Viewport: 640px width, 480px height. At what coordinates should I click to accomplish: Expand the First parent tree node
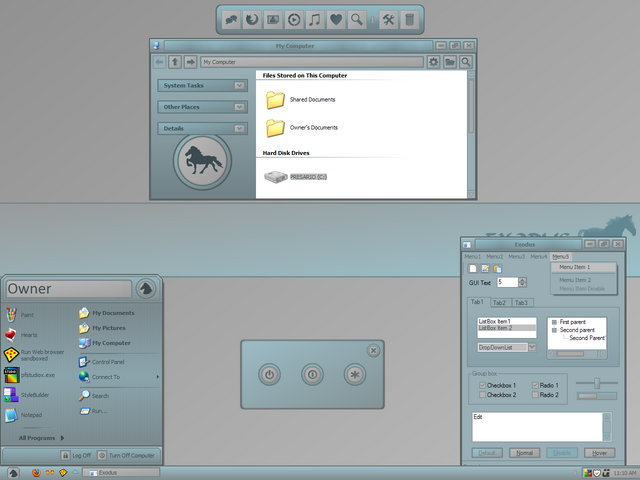click(554, 322)
